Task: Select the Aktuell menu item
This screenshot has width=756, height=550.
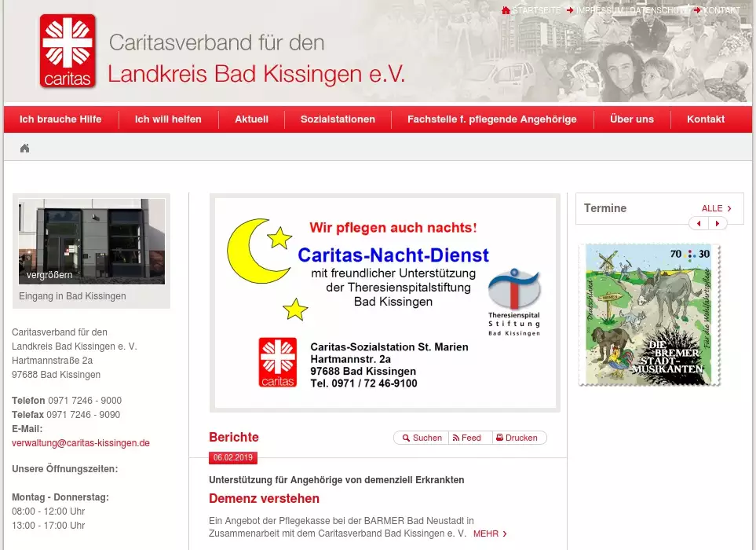Action: (x=251, y=119)
